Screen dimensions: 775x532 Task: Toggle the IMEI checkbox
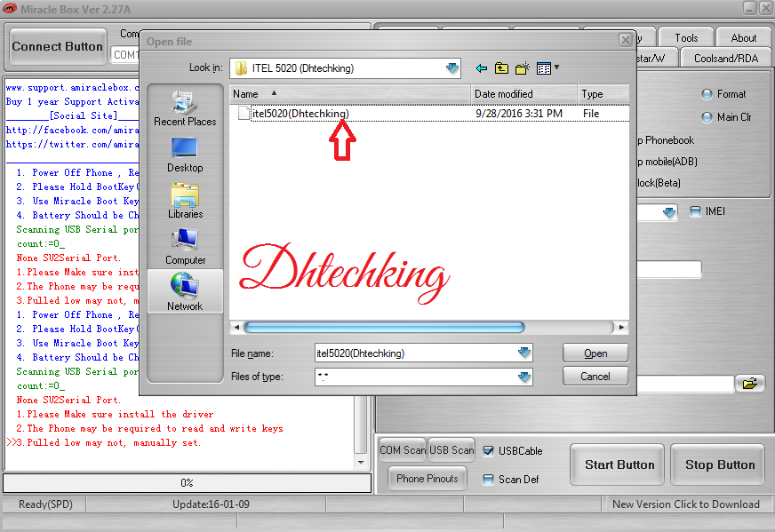pyautogui.click(x=695, y=211)
